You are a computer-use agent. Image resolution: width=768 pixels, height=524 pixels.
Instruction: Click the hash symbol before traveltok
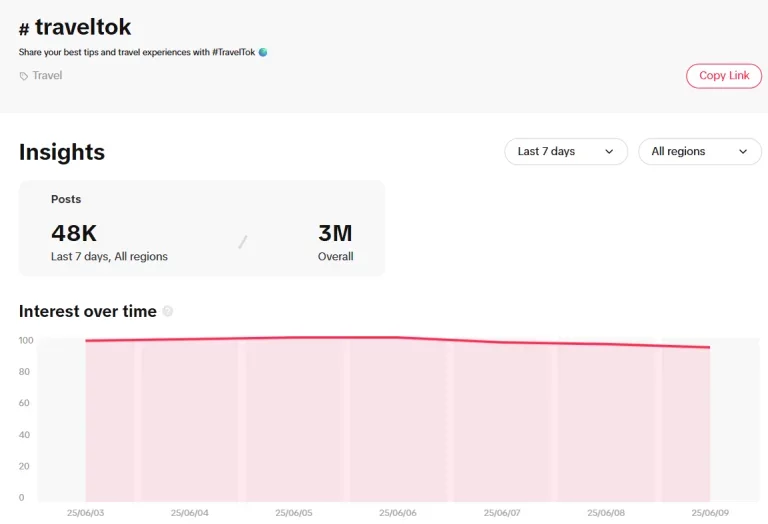(x=24, y=29)
